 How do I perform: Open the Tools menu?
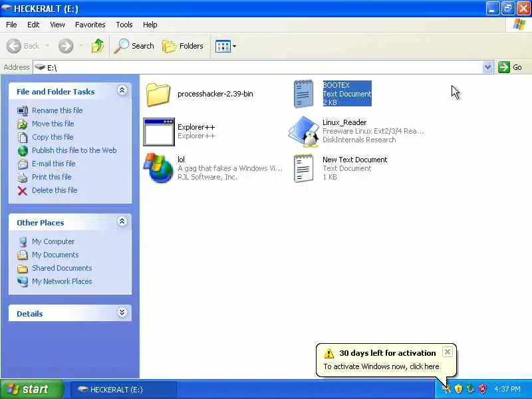pos(124,25)
